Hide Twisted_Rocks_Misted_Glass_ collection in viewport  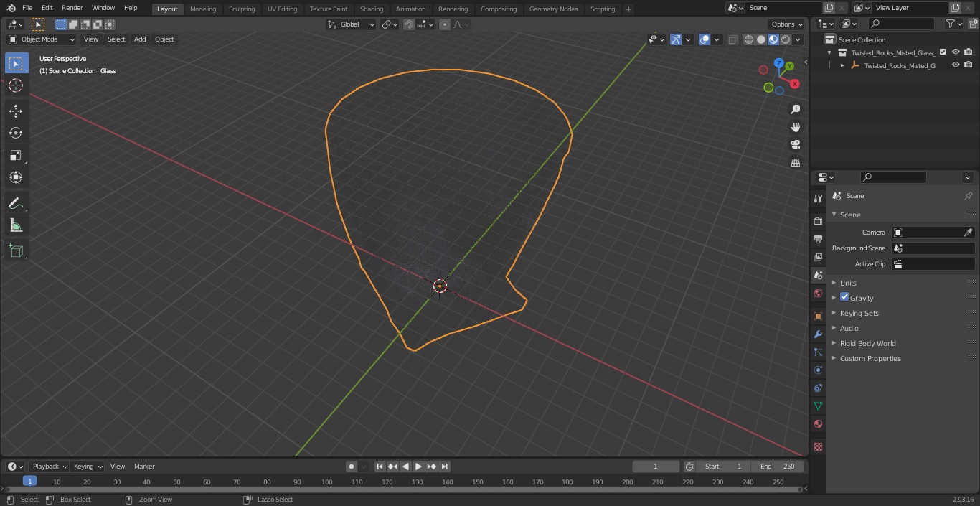(x=956, y=52)
